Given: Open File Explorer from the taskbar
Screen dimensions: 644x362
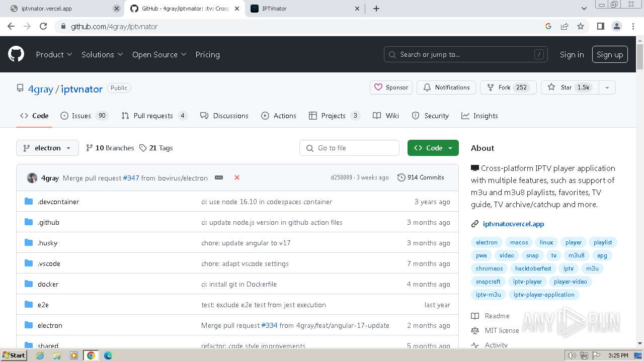Looking at the screenshot, I should pyautogui.click(x=57, y=355).
